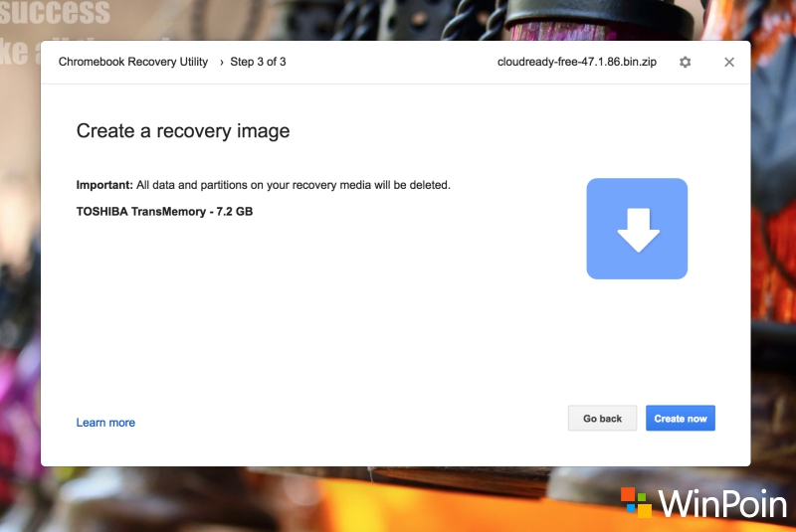Click the Chromebook Recovery Utility breadcrumb title
The height and width of the screenshot is (532, 796).
[x=133, y=62]
